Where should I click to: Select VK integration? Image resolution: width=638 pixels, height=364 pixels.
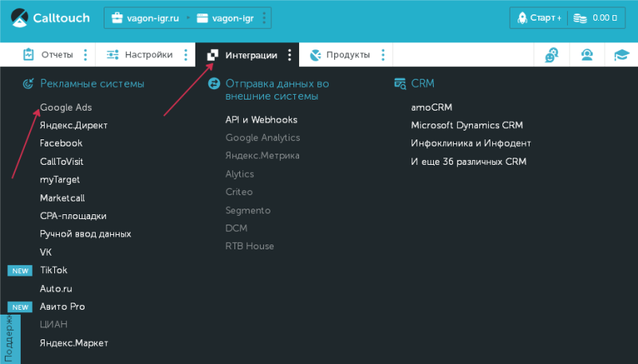point(45,252)
